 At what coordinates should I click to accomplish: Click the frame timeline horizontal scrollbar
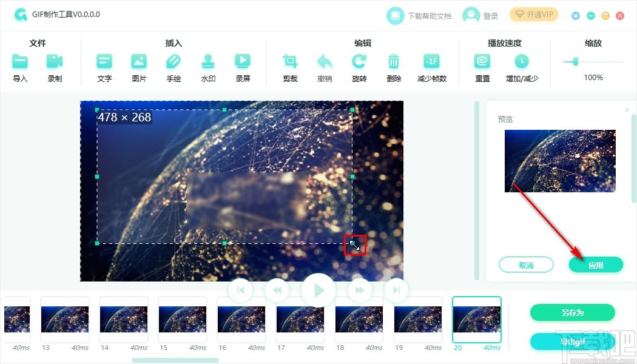(175, 360)
